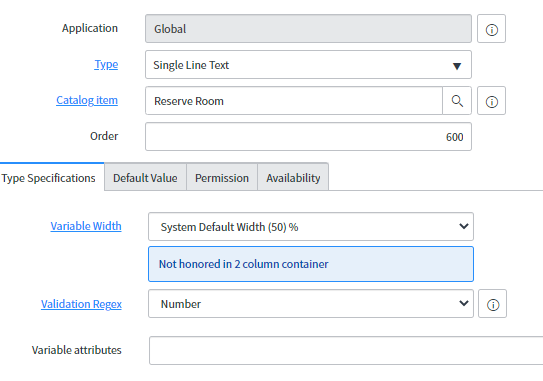The width and height of the screenshot is (543, 381).
Task: Follow the Type label link
Action: (x=106, y=64)
